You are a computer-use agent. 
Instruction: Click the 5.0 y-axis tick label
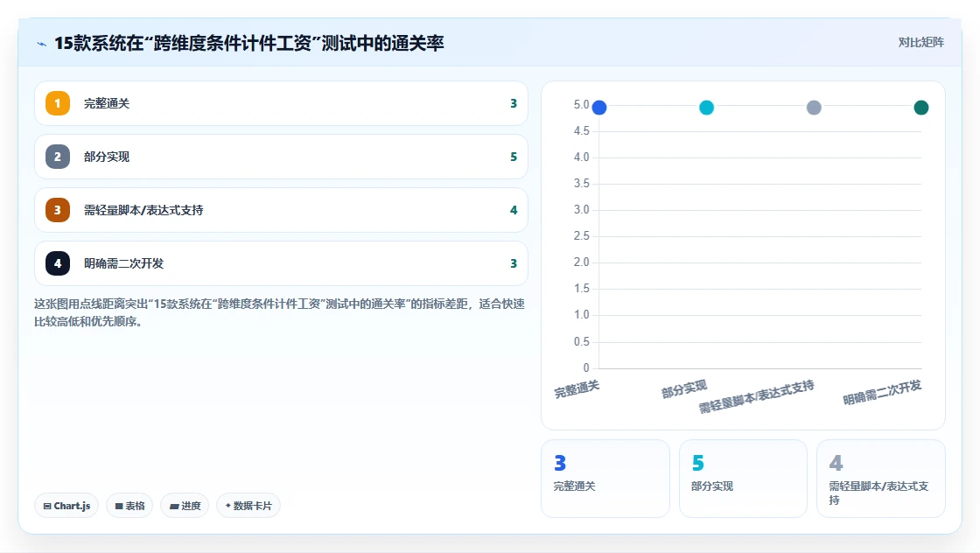pos(581,104)
